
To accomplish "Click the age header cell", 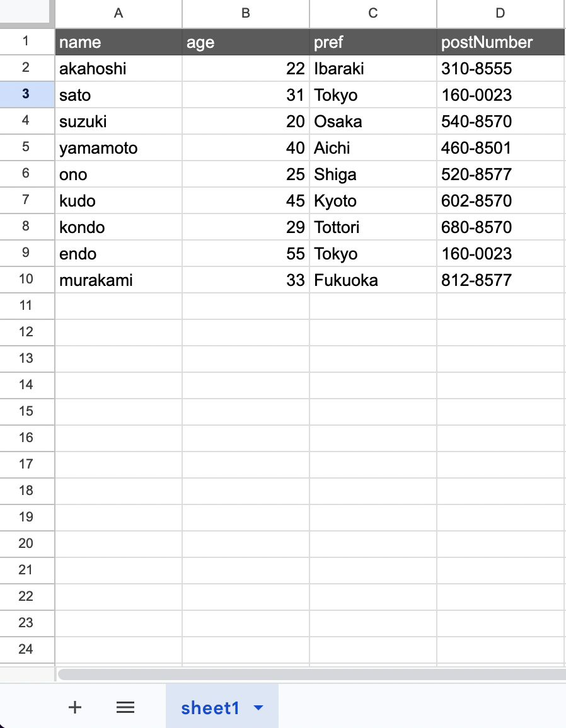I will [245, 42].
